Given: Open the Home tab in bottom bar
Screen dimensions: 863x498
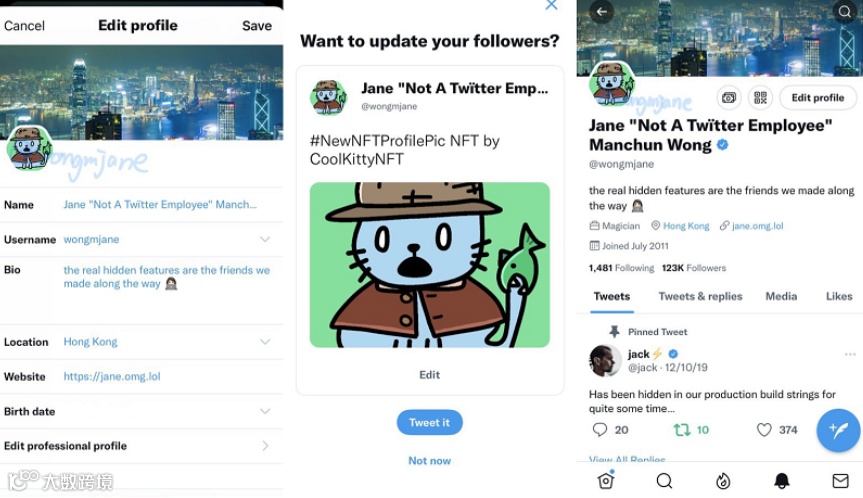Looking at the screenshot, I should [605, 480].
